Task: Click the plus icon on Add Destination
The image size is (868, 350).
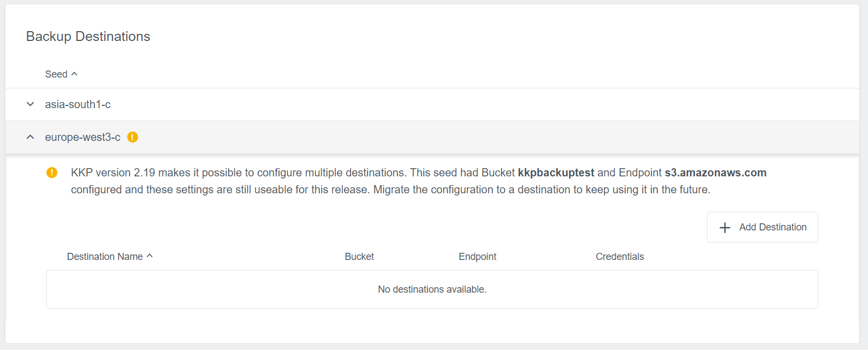Action: 725,227
